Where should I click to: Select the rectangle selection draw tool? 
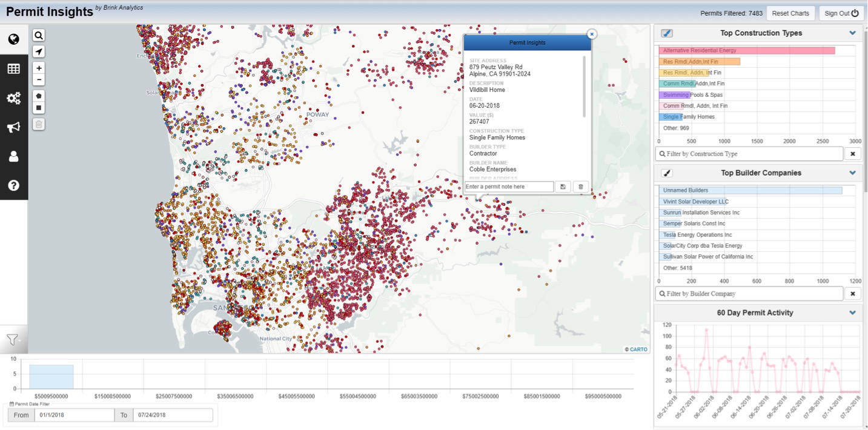tap(39, 108)
